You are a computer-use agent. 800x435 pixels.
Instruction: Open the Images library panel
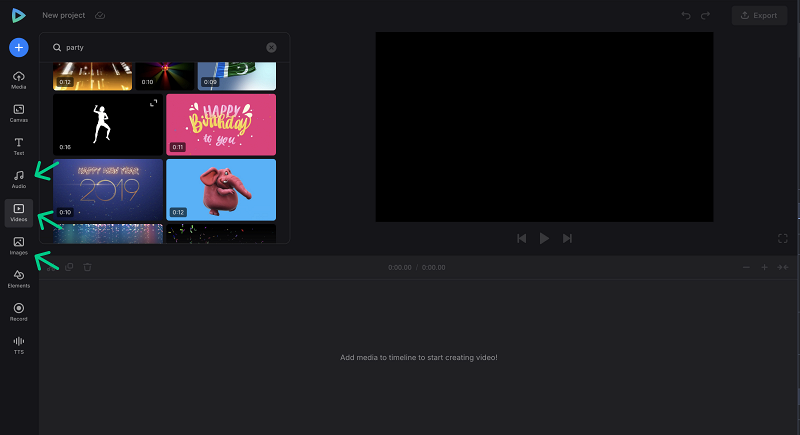click(x=19, y=246)
